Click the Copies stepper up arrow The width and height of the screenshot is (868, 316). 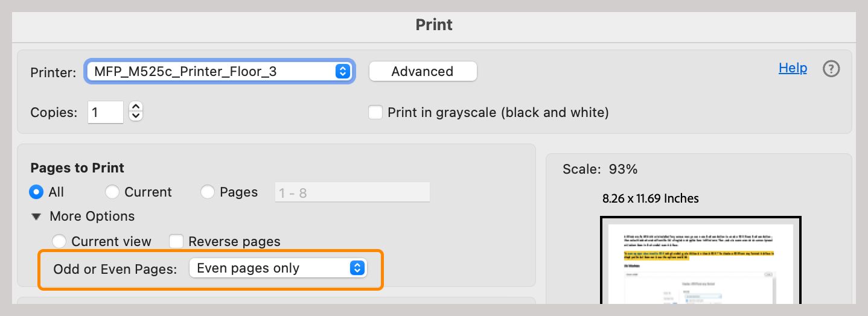(136, 107)
